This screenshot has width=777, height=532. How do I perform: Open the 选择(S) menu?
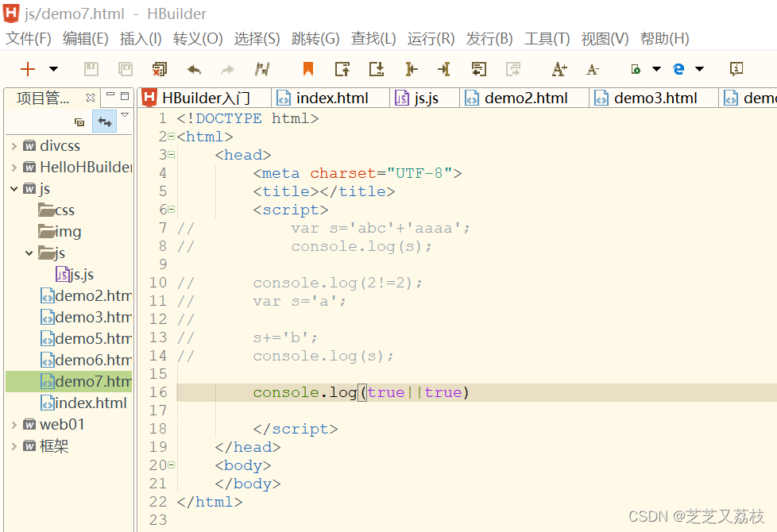click(x=257, y=39)
